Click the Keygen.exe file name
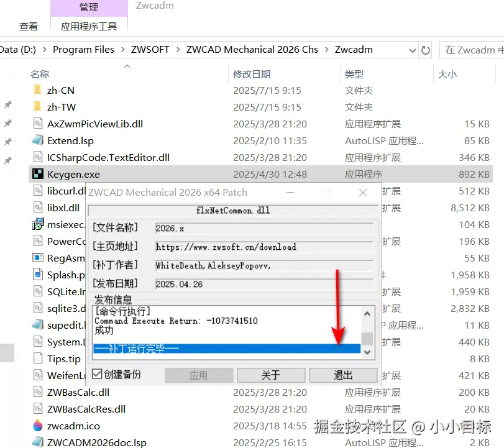The image size is (504, 448). [73, 174]
